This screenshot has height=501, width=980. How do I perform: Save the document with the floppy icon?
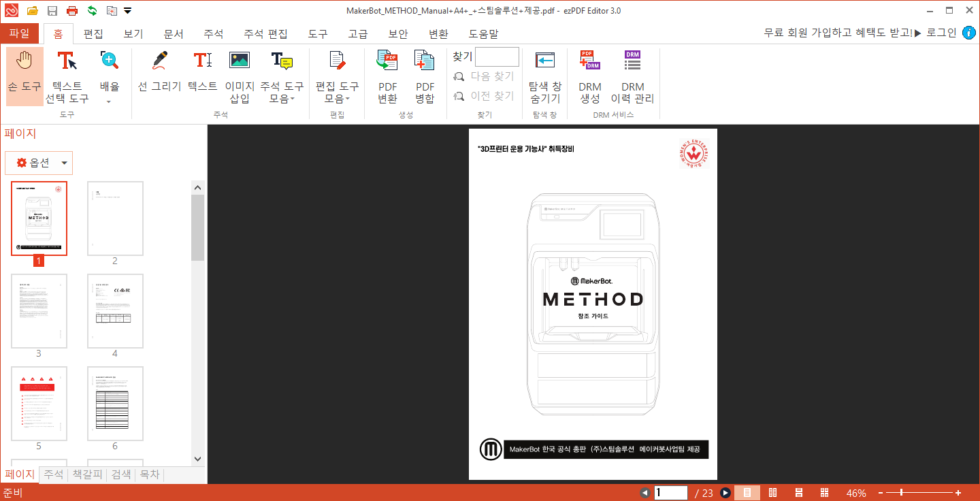pos(52,11)
